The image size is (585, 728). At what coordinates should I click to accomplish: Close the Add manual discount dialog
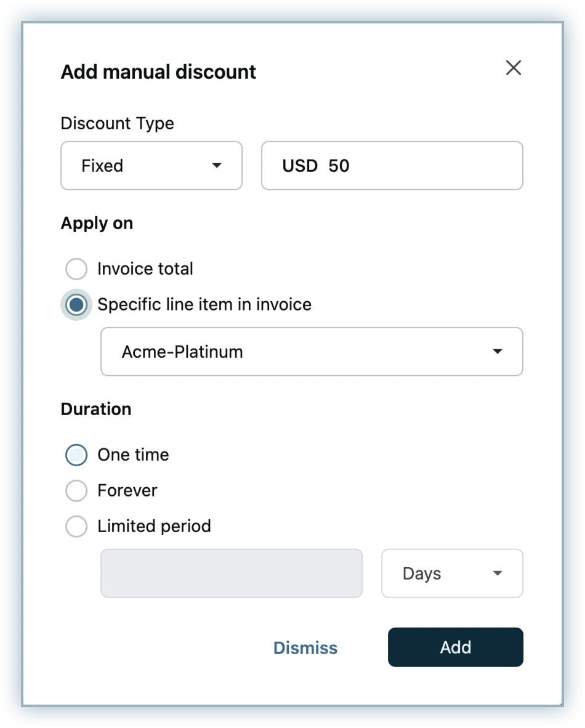click(513, 68)
